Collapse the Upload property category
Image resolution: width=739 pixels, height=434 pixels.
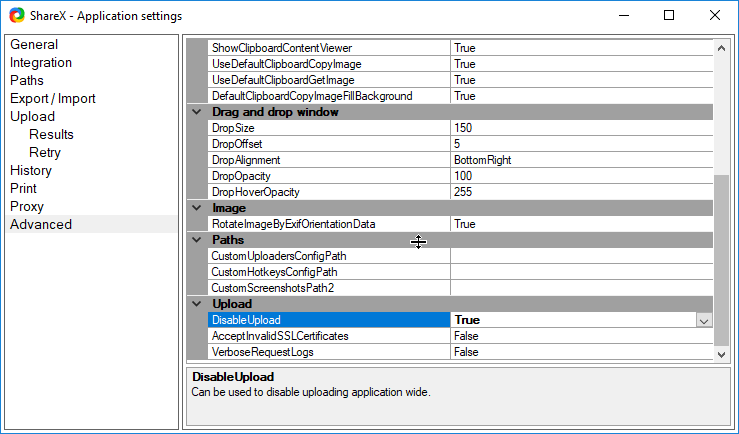(197, 304)
